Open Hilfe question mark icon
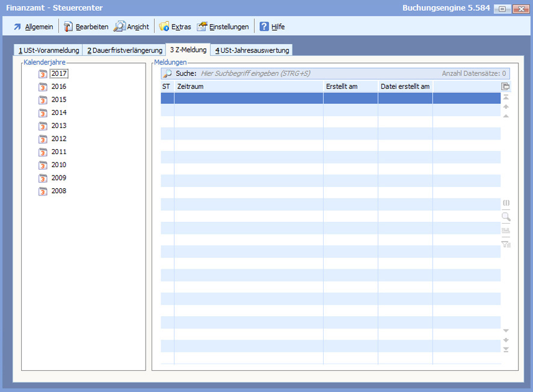 264,26
